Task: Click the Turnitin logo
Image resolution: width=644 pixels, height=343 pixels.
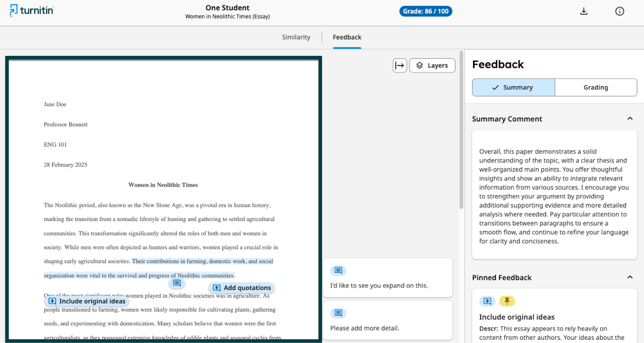Action: tap(31, 10)
